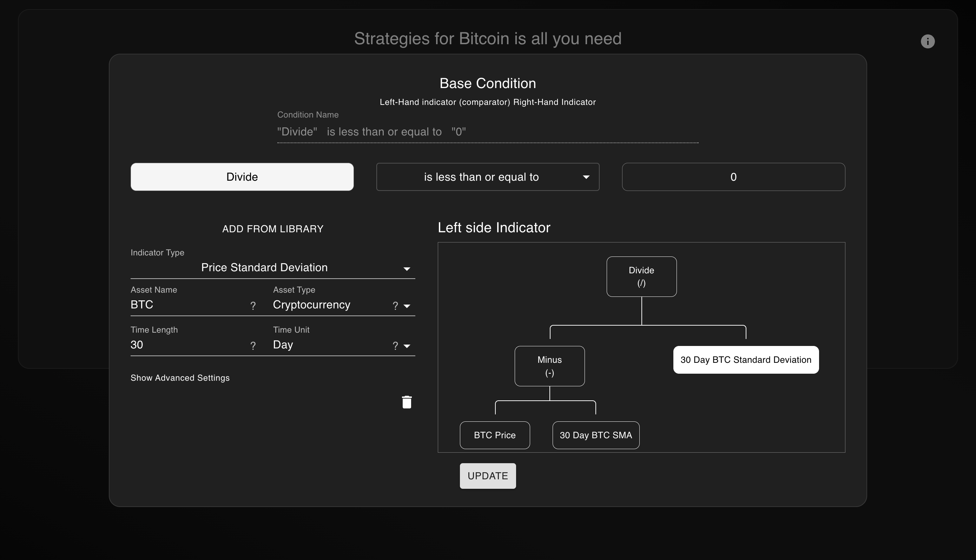Select the 30 Day BTC Standard Deviation node

click(x=745, y=360)
